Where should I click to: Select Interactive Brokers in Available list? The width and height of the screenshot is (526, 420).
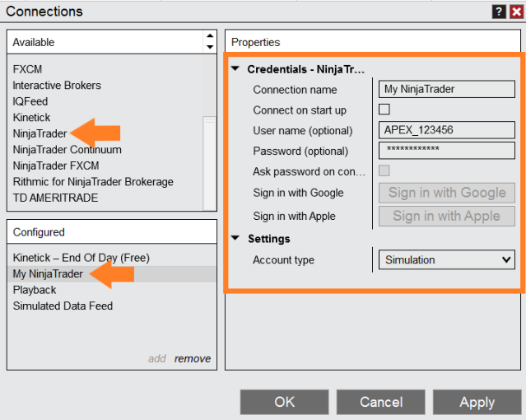(x=57, y=86)
